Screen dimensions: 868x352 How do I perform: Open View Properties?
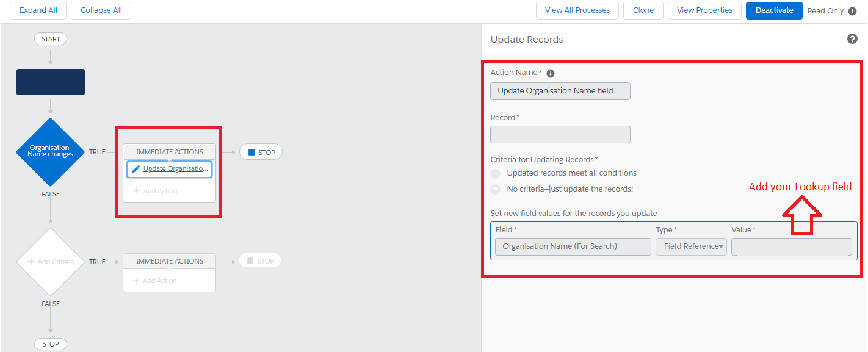click(x=704, y=10)
